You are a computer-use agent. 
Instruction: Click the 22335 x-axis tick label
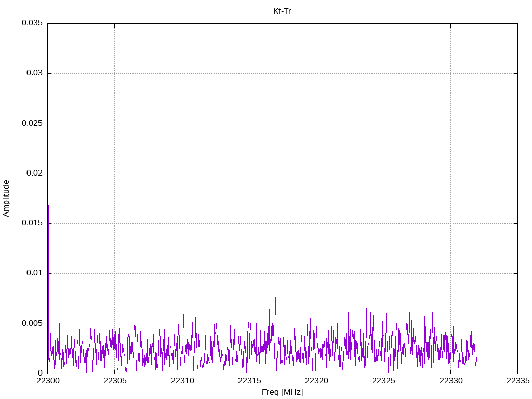pyautogui.click(x=517, y=381)
